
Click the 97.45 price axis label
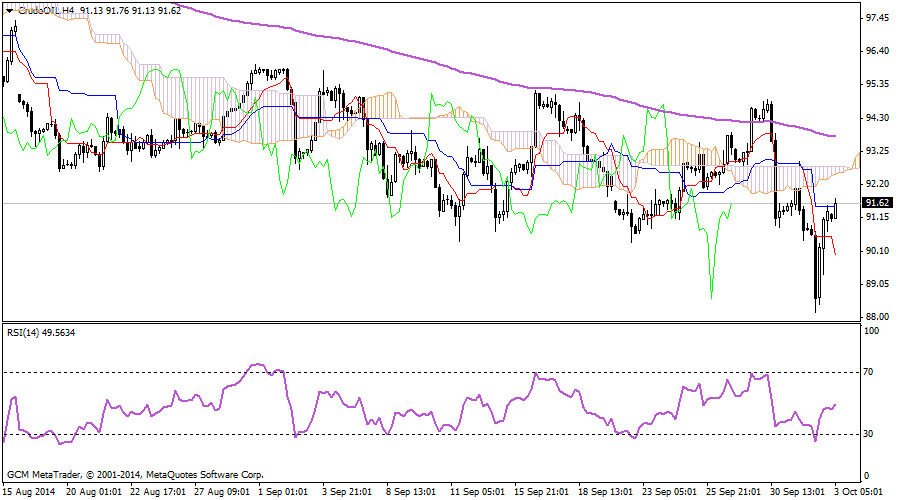tap(879, 18)
